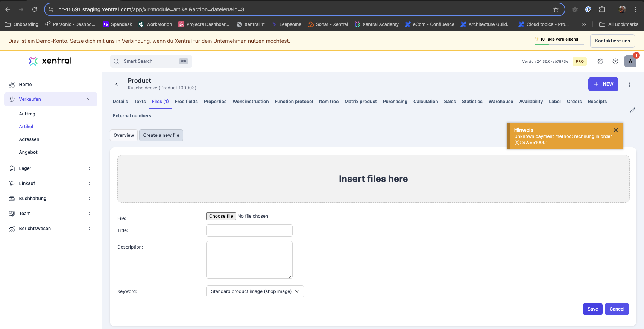Viewport: 644px width, 329px height.
Task: Click the pencil edit icon
Action: pos(633,110)
